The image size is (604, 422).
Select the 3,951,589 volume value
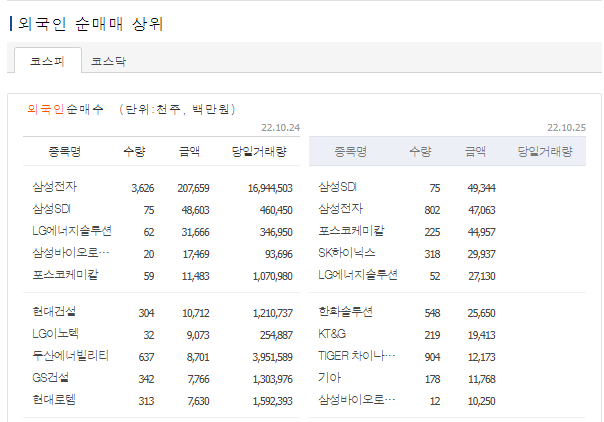pyautogui.click(x=272, y=357)
